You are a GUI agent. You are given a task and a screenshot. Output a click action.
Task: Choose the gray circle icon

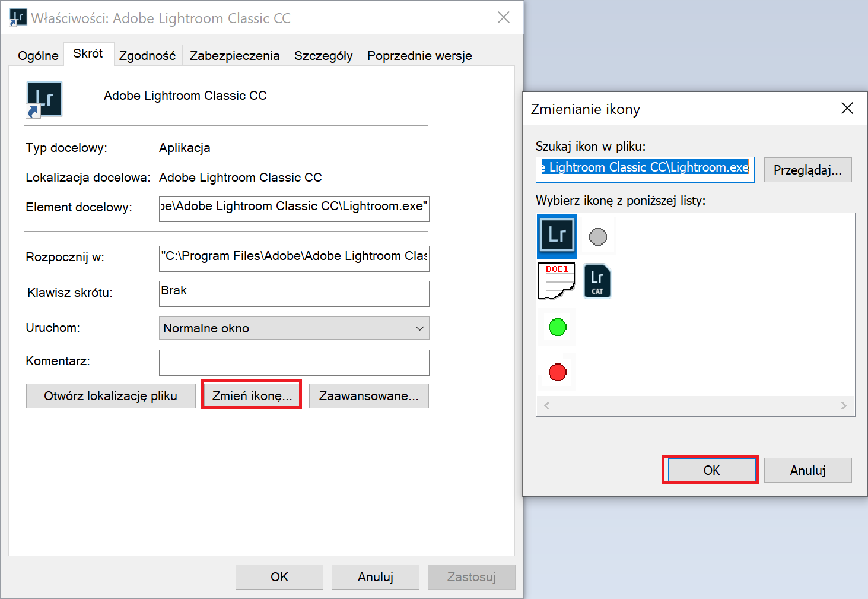click(x=597, y=237)
